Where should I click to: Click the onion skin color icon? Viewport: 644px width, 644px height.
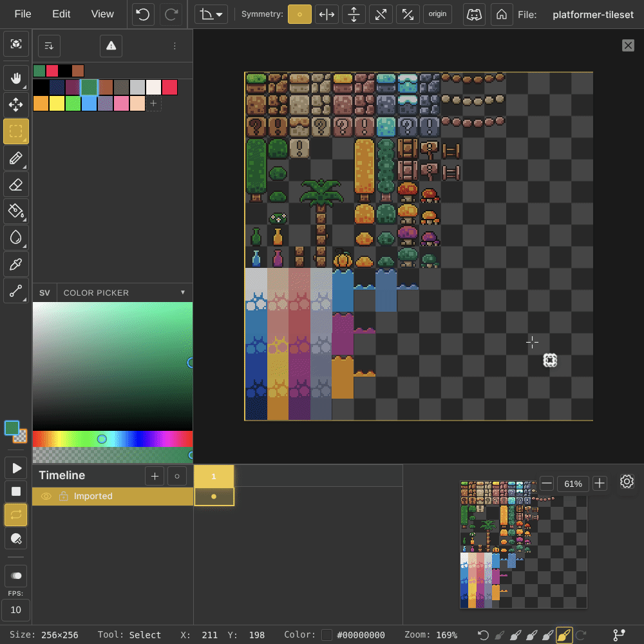tap(16, 538)
